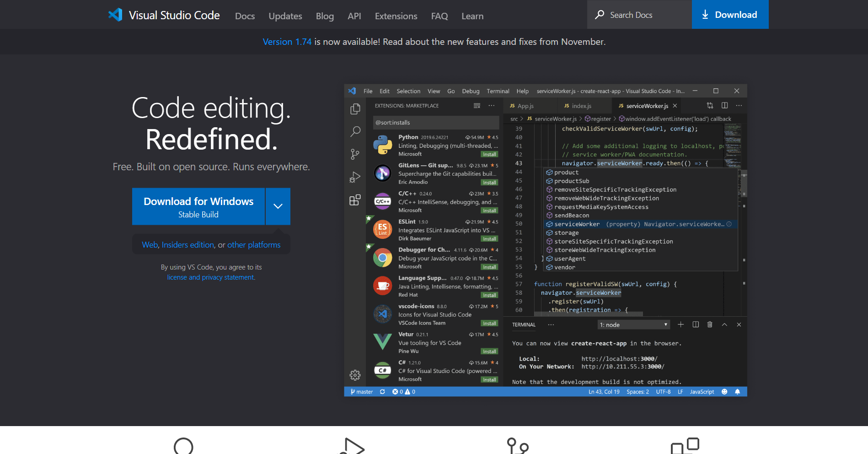Viewport: 868px width, 454px height.
Task: Click the Python extension icon
Action: tap(382, 145)
